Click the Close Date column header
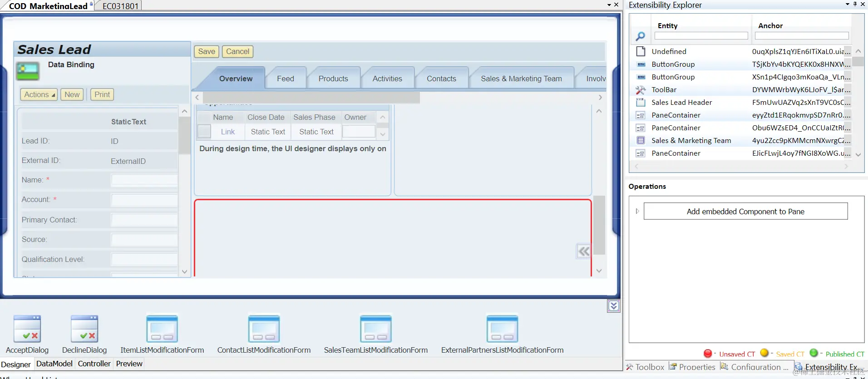This screenshot has width=868, height=379. coord(266,117)
